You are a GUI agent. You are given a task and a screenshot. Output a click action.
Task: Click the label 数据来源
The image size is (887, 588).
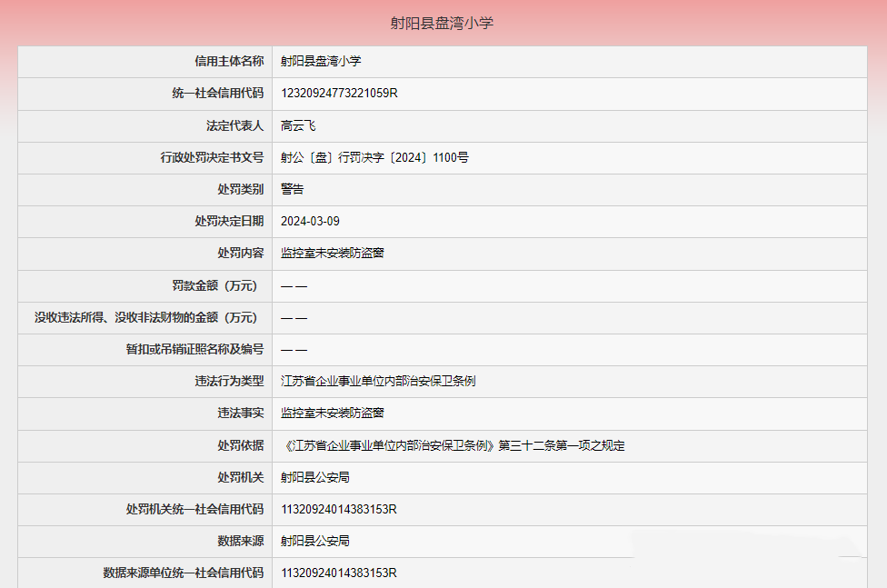(x=241, y=541)
